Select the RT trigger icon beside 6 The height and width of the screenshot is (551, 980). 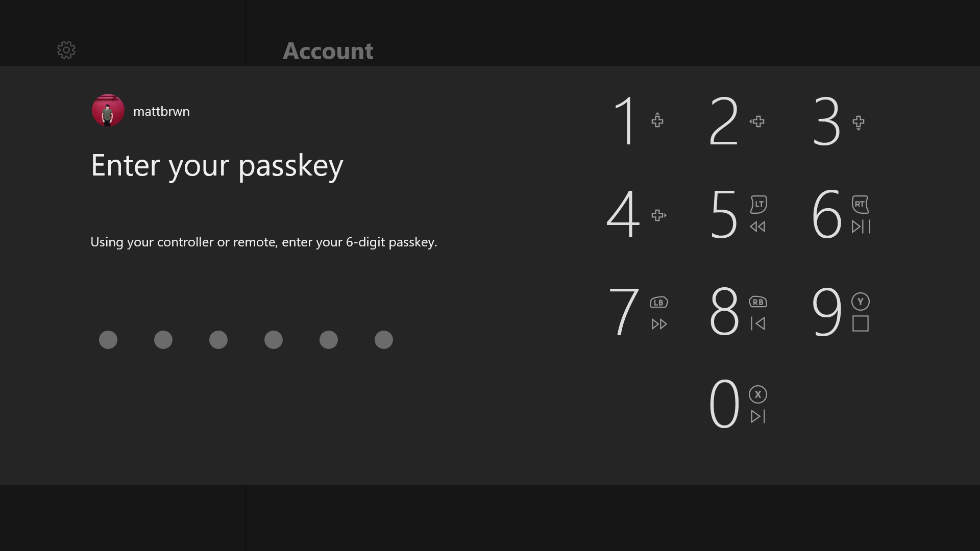pyautogui.click(x=860, y=205)
